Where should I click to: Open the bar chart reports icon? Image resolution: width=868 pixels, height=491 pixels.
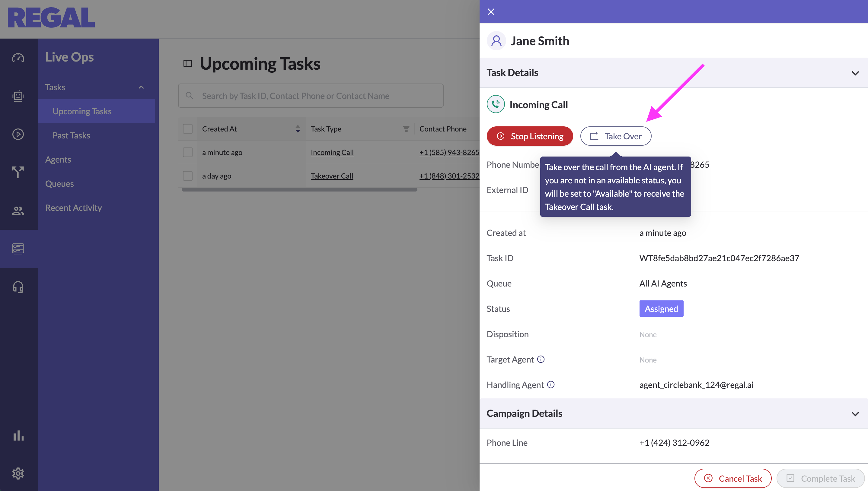18,436
